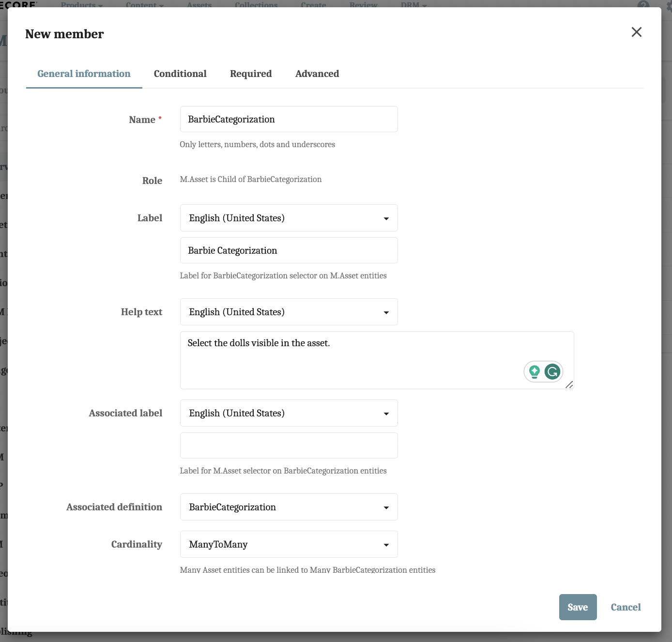Close the New member dialog
Screen dimensions: 672x642
637,32
